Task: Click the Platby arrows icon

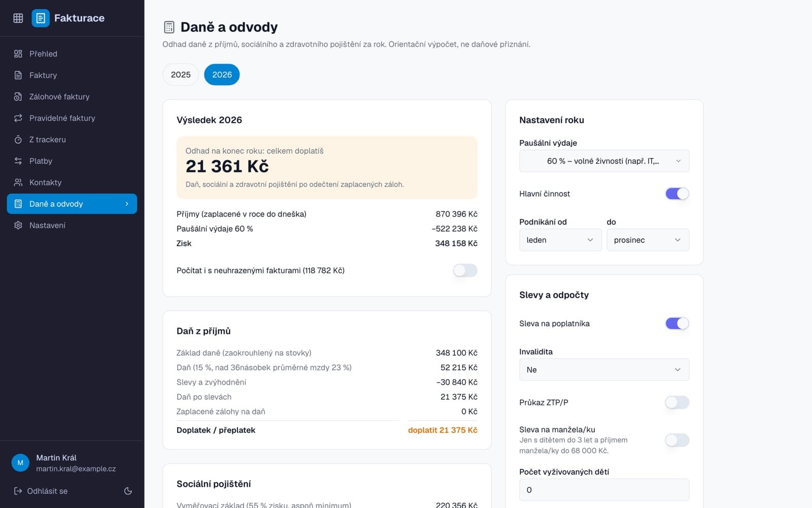Action: point(18,161)
